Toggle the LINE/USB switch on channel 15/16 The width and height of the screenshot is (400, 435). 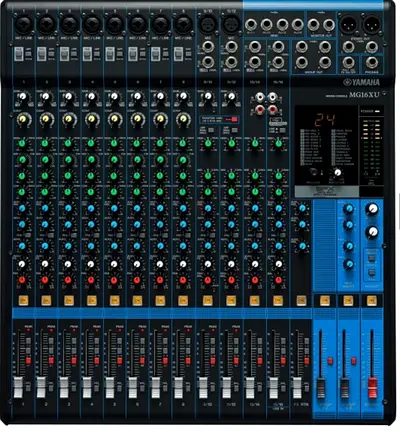pos(282,130)
